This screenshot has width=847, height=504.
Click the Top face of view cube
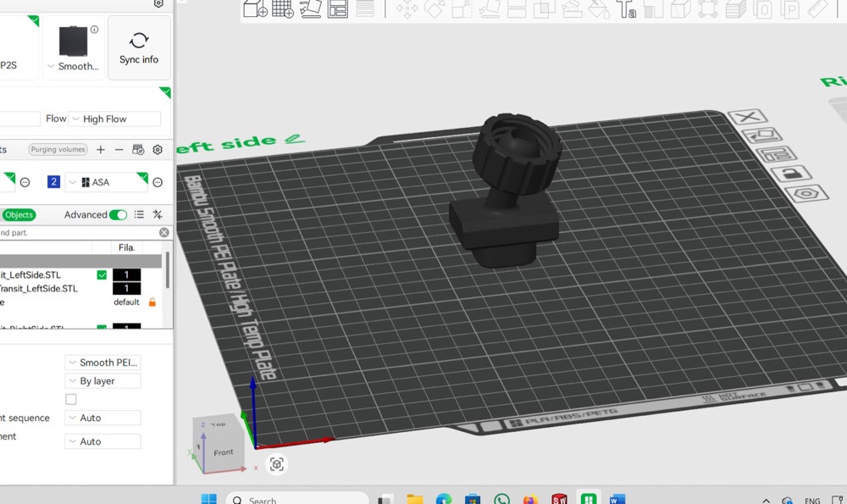(x=218, y=424)
